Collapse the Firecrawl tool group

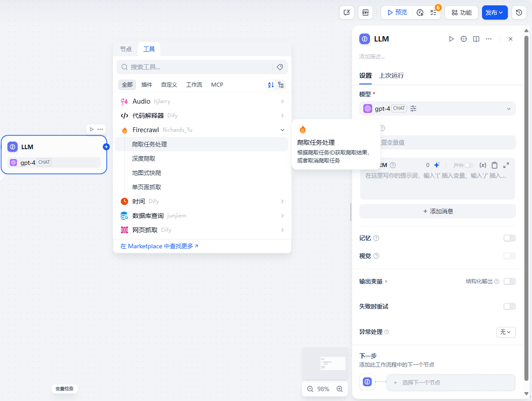(x=202, y=129)
